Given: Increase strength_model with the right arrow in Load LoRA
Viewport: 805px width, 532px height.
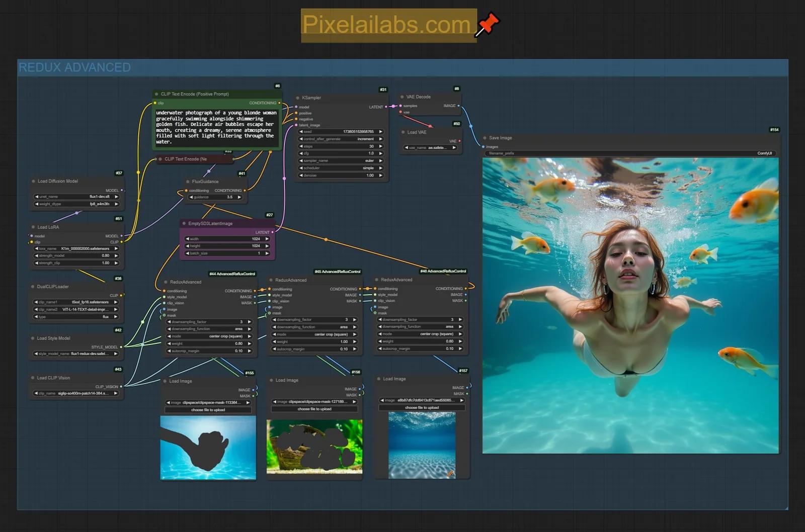Looking at the screenshot, I should pos(116,255).
